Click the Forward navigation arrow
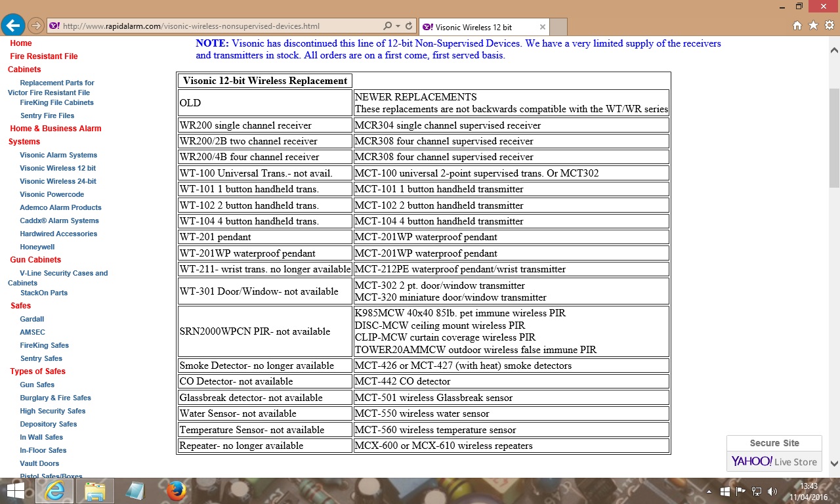 (x=36, y=26)
